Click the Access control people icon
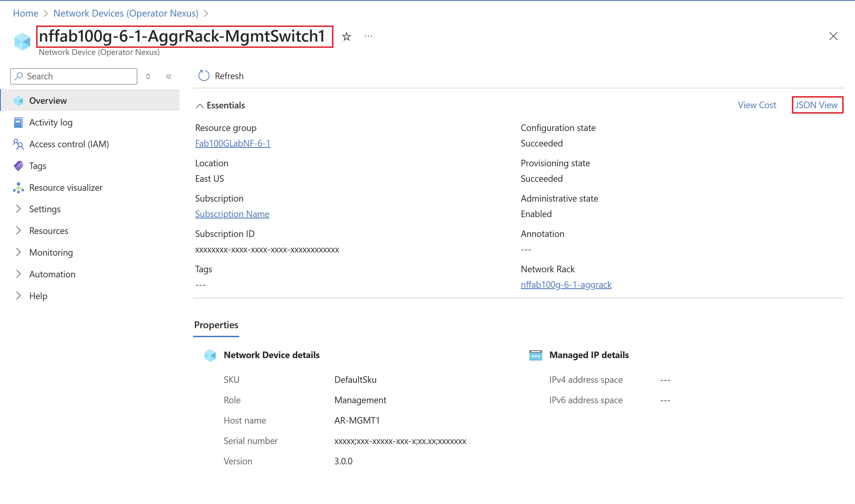 18,144
